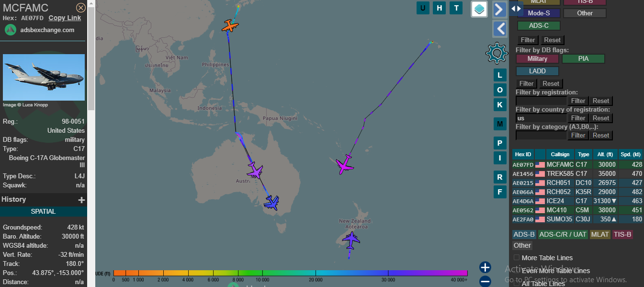The width and height of the screenshot is (644, 287).
Task: Toggle the PIA DB flag filter
Action: coord(583,58)
